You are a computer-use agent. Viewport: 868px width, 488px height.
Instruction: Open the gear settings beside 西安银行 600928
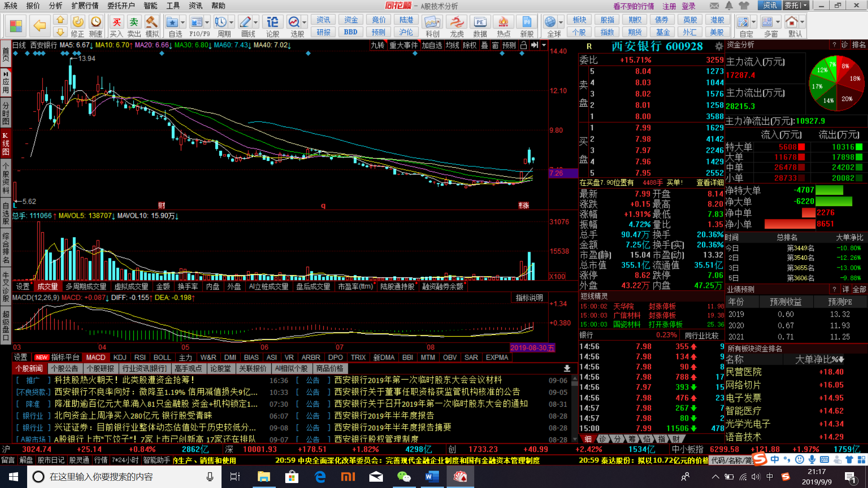(x=719, y=46)
